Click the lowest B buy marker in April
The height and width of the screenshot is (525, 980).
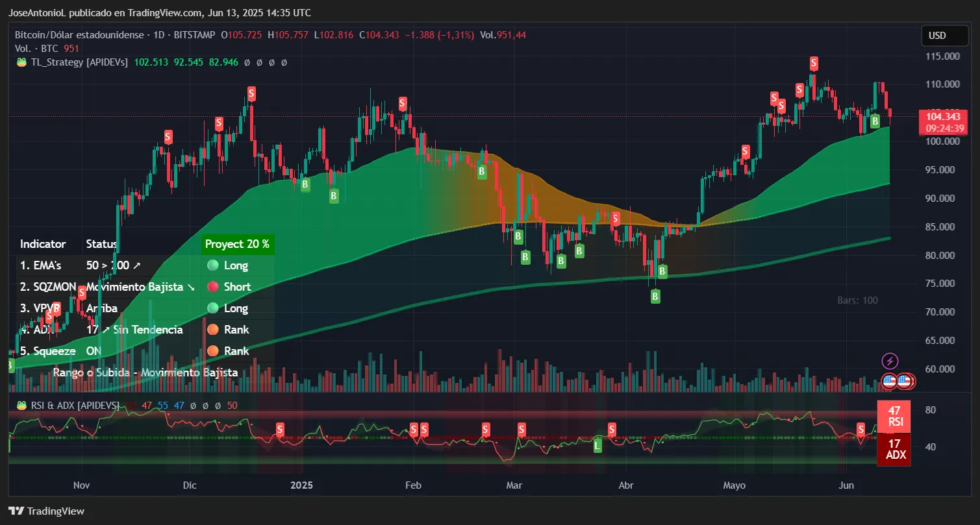(655, 296)
